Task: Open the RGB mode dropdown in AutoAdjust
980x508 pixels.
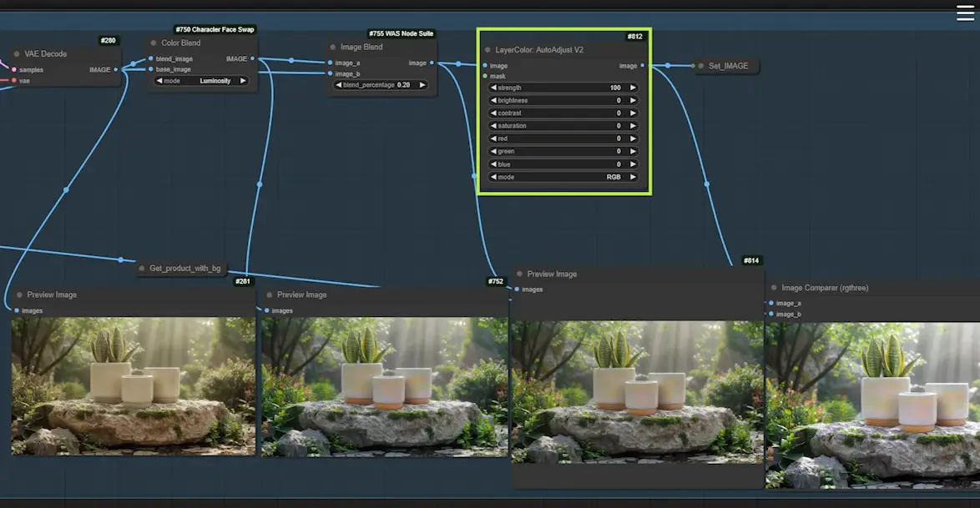Action: (563, 178)
